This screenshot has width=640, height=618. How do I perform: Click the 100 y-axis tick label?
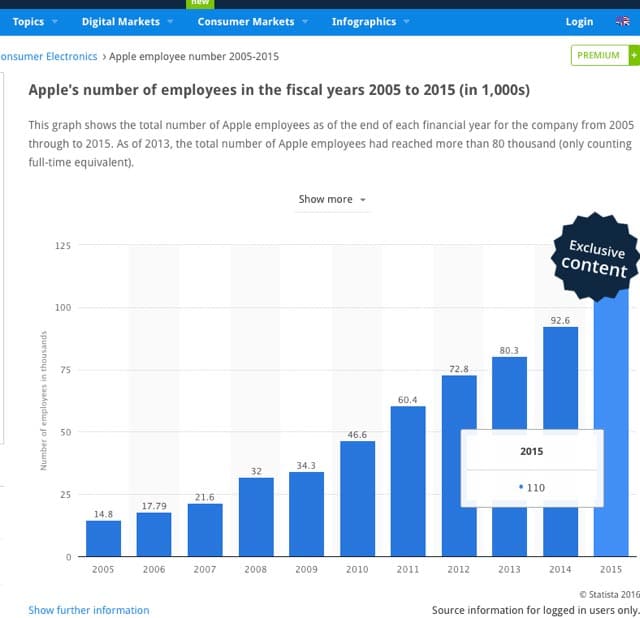pos(63,307)
